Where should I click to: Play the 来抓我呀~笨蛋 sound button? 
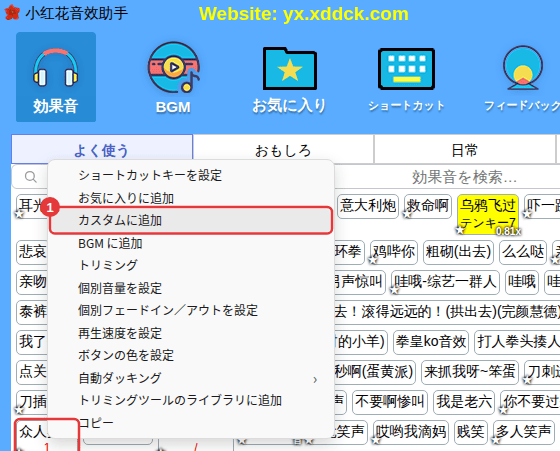470,372
